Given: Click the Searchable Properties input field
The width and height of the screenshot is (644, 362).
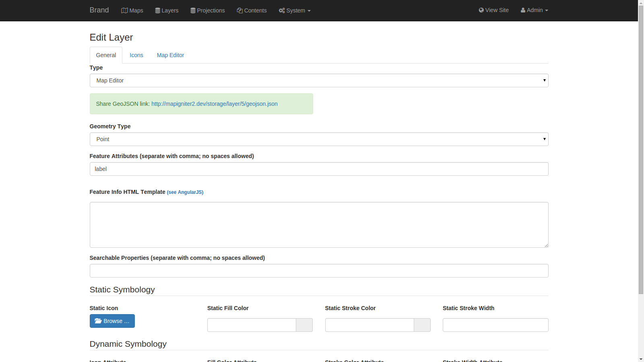Looking at the screenshot, I should pyautogui.click(x=319, y=271).
